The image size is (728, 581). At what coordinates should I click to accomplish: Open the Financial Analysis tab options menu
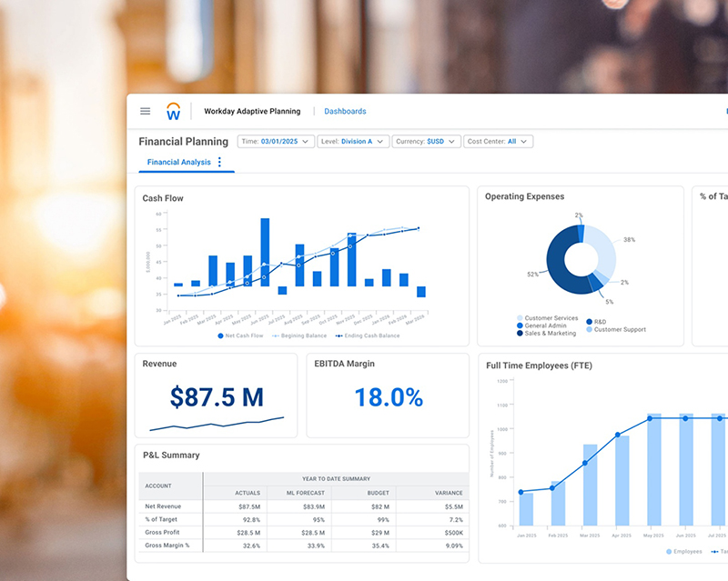click(x=219, y=162)
